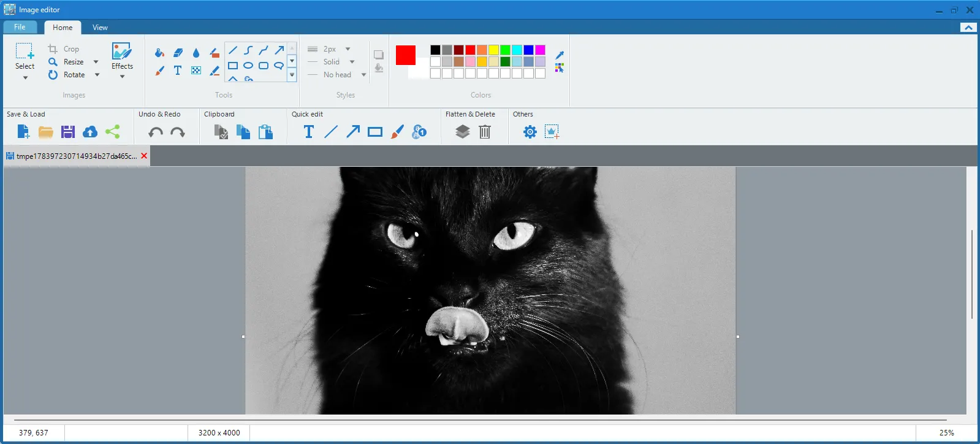Switch to the View ribbon tab
The image size is (980, 444).
click(x=100, y=28)
